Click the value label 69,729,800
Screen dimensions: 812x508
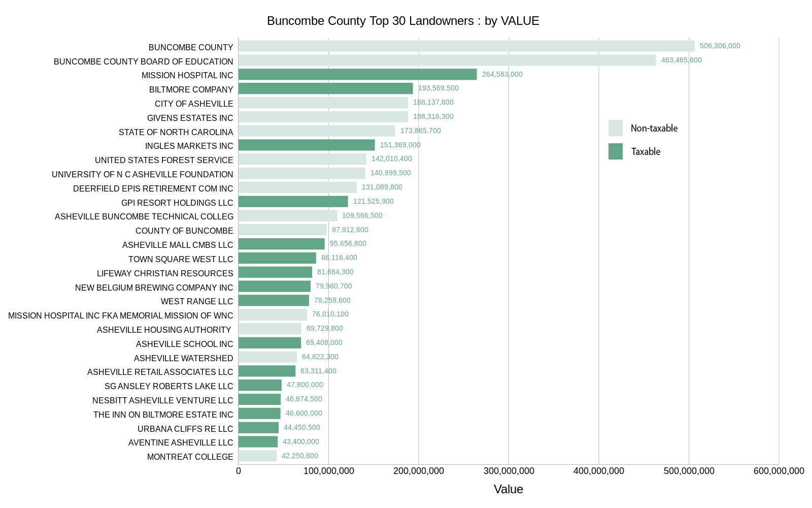[x=324, y=328]
